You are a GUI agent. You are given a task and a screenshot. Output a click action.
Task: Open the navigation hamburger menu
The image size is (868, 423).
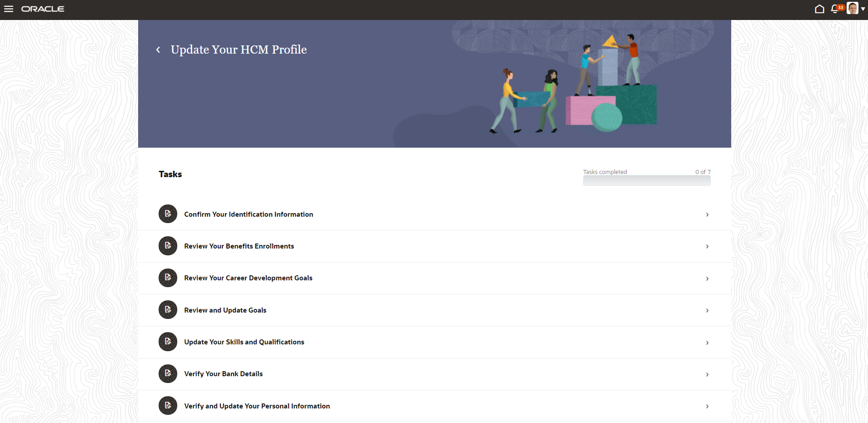[x=9, y=9]
